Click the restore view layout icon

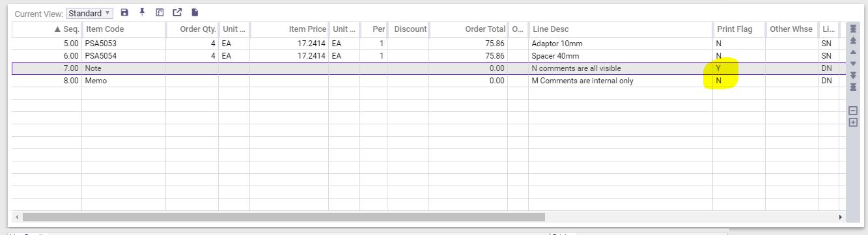point(160,12)
